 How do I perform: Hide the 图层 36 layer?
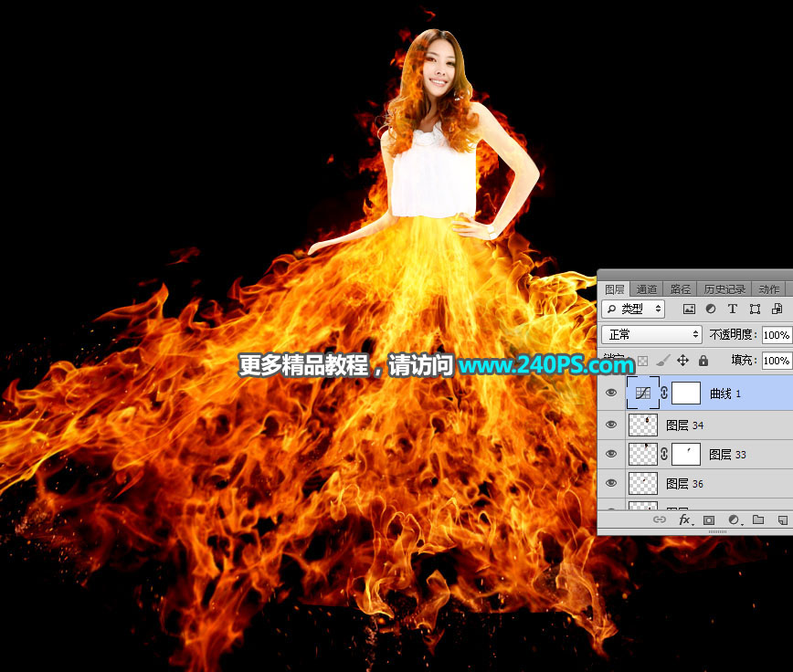611,483
